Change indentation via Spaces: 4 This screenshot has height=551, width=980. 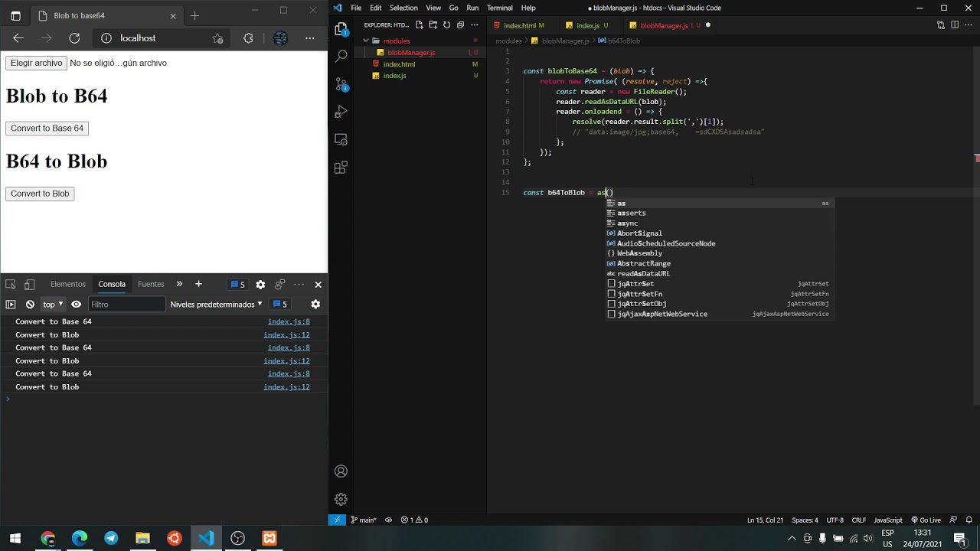tap(805, 520)
